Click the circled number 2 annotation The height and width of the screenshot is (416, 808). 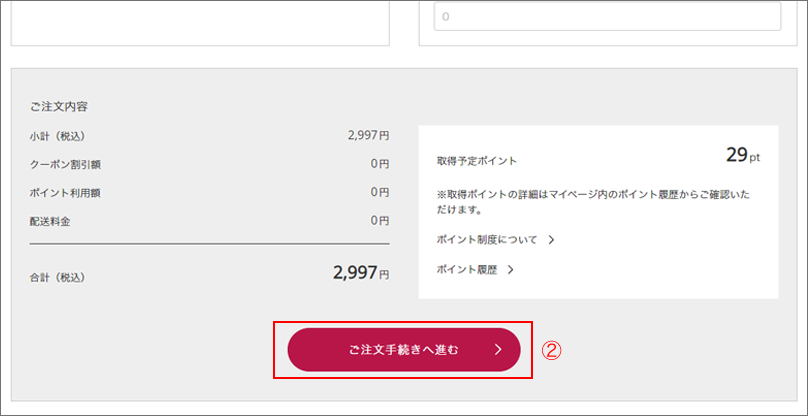[552, 351]
